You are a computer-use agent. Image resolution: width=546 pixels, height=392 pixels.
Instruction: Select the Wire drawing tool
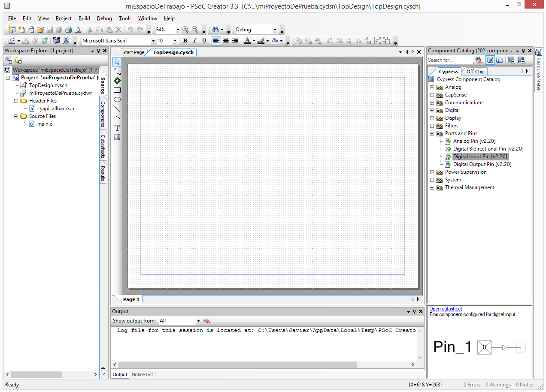[117, 71]
